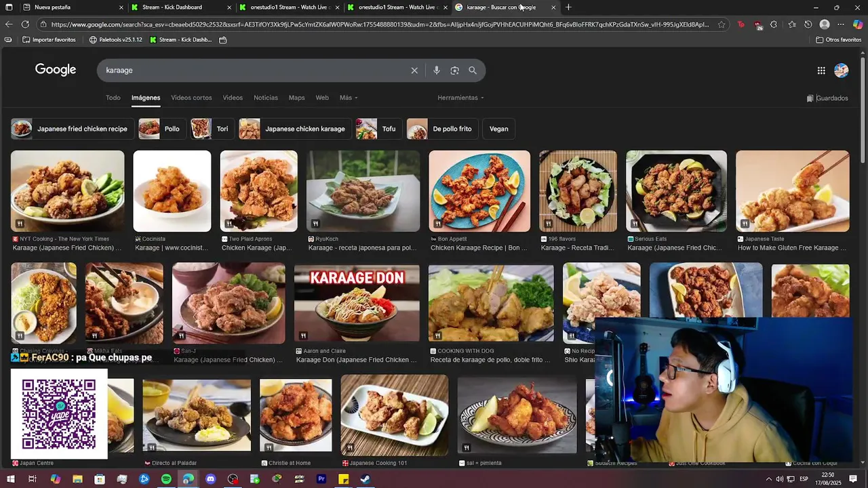Open File Explorer from the taskbar

point(77,479)
